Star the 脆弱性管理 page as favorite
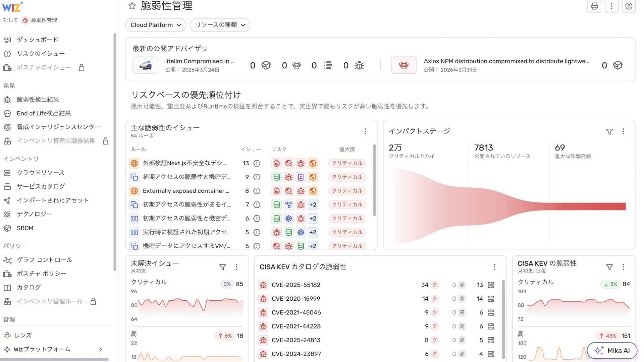 [x=132, y=6]
